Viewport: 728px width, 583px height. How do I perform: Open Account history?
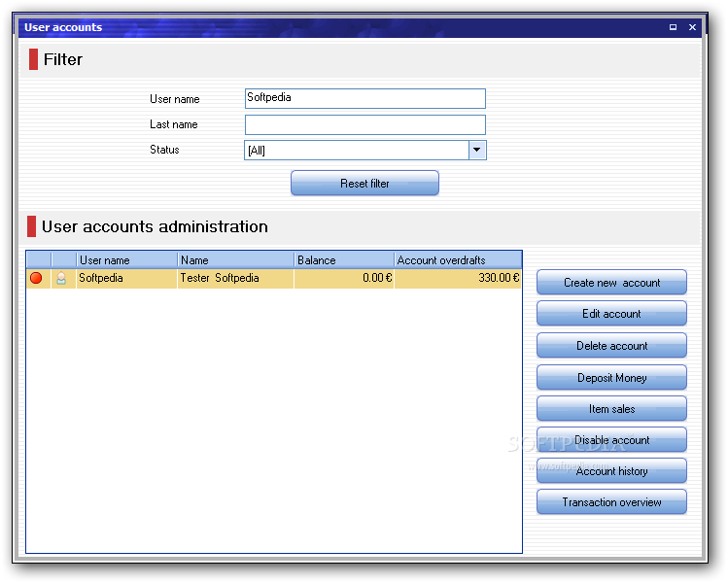pos(611,470)
